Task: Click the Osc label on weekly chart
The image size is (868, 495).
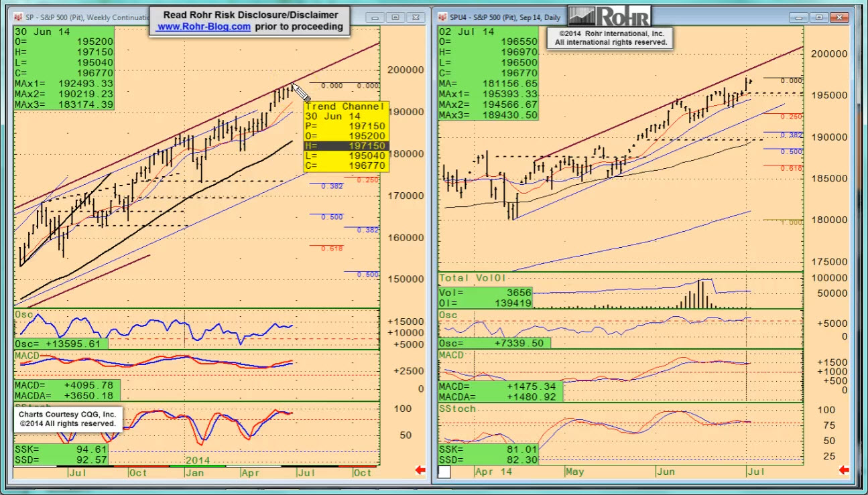Action: point(24,315)
